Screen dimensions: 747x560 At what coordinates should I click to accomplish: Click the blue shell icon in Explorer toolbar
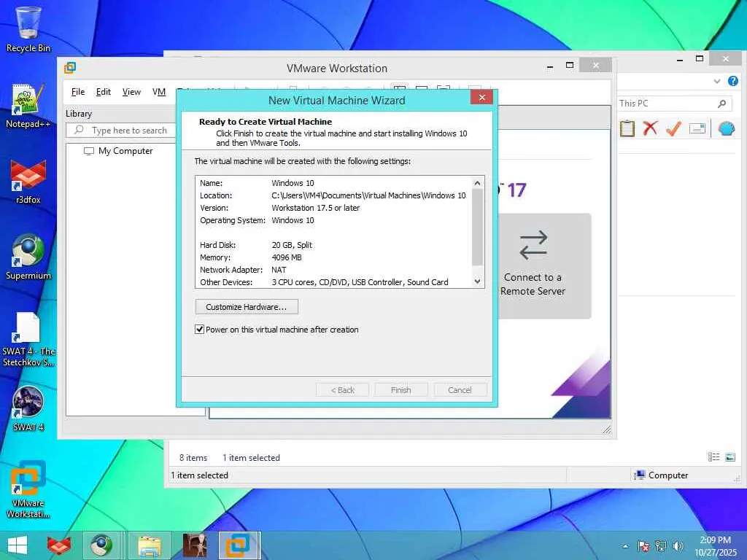pyautogui.click(x=726, y=128)
